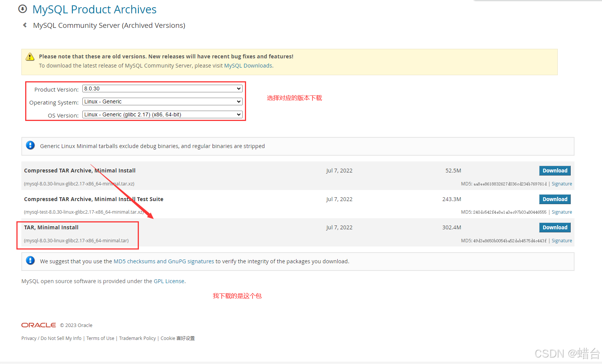
Task: Click the © 2023 Oracle copyright text
Action: (x=76, y=325)
